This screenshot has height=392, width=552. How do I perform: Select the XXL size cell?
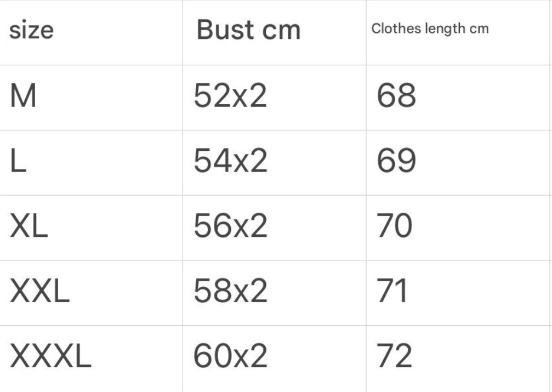[x=40, y=292]
